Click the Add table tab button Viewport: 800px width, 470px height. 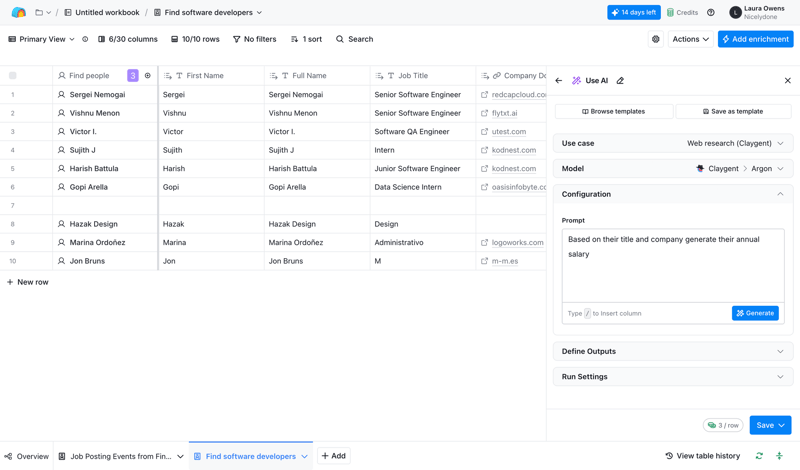[x=334, y=456]
